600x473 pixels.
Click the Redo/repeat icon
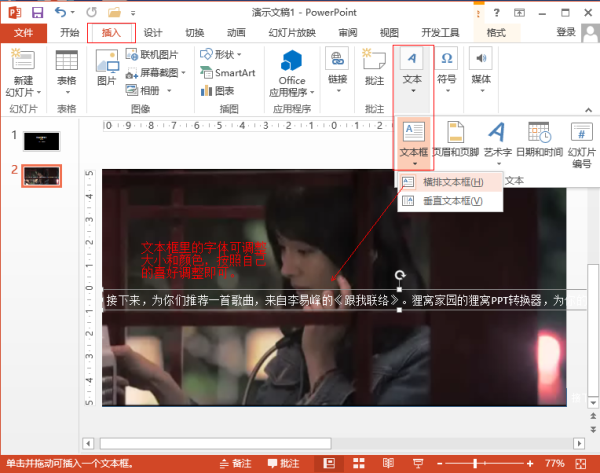[91, 12]
